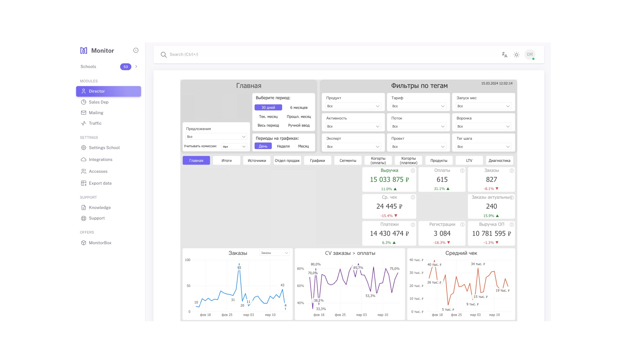Click the Integrations cloud icon
This screenshot has height=364, width=624.
pos(83,159)
